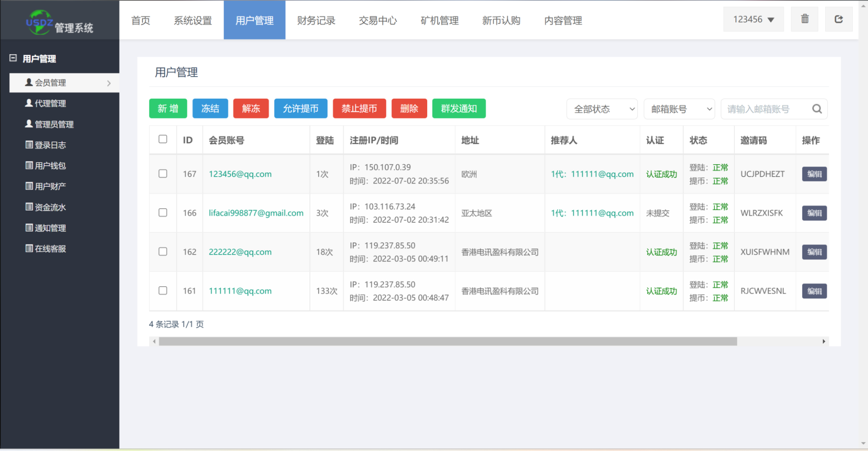Check the checkbox for user ID 161

[163, 291]
